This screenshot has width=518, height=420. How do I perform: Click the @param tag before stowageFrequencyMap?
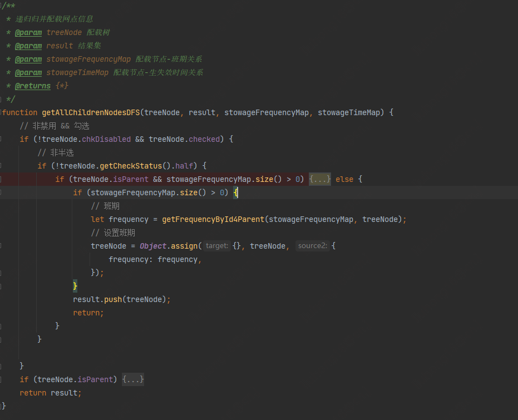(28, 59)
